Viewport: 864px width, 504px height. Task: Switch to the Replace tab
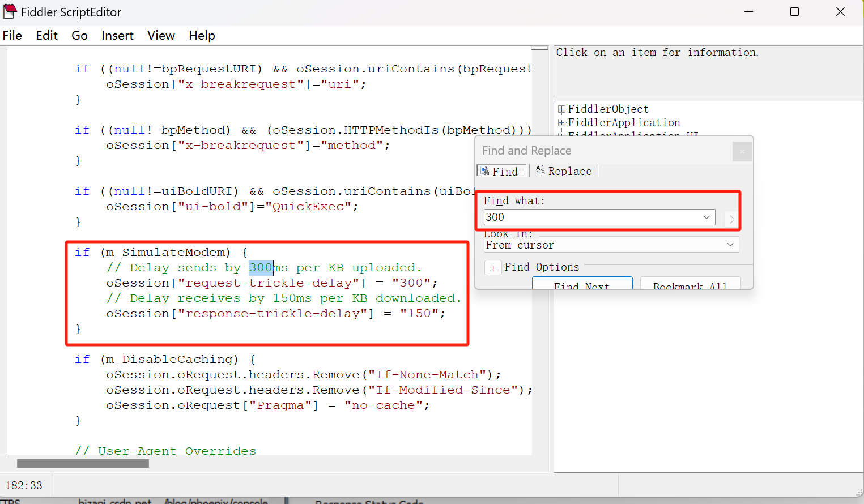coord(564,171)
